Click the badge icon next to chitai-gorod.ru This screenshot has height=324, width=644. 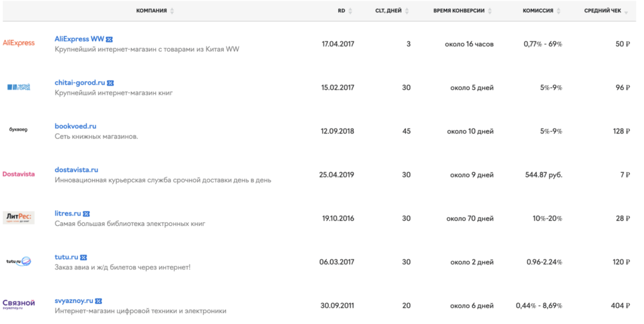click(110, 83)
